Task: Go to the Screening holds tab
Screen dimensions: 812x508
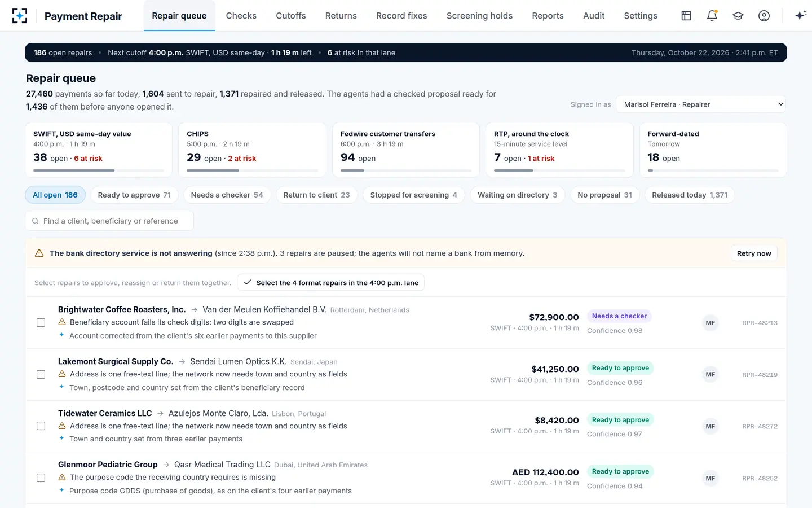Action: click(479, 16)
